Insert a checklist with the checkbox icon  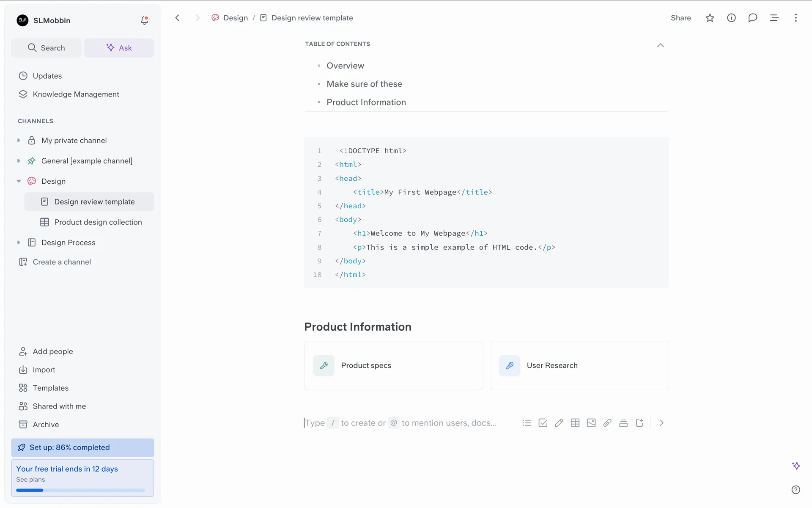point(543,423)
